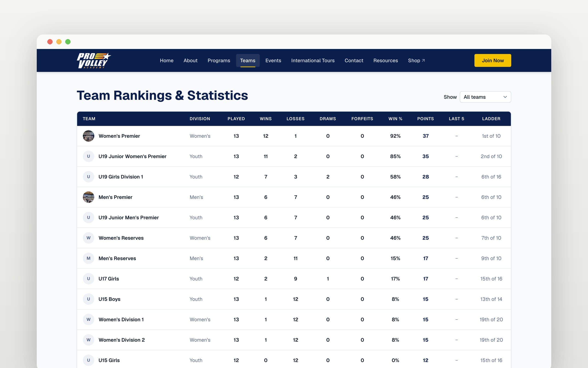This screenshot has height=368, width=588.
Task: Click the Women's Division 2 avatar badge
Action: 88,340
